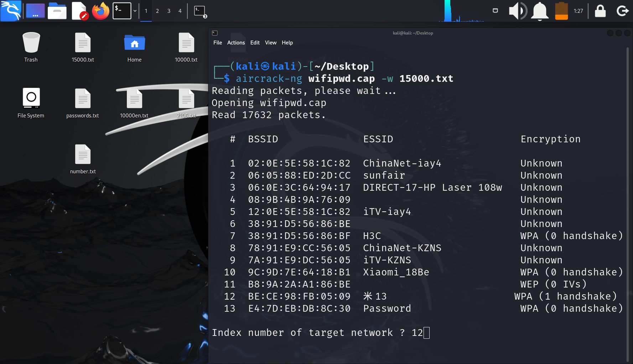
Task: Close the terminal window
Action: [x=627, y=33]
